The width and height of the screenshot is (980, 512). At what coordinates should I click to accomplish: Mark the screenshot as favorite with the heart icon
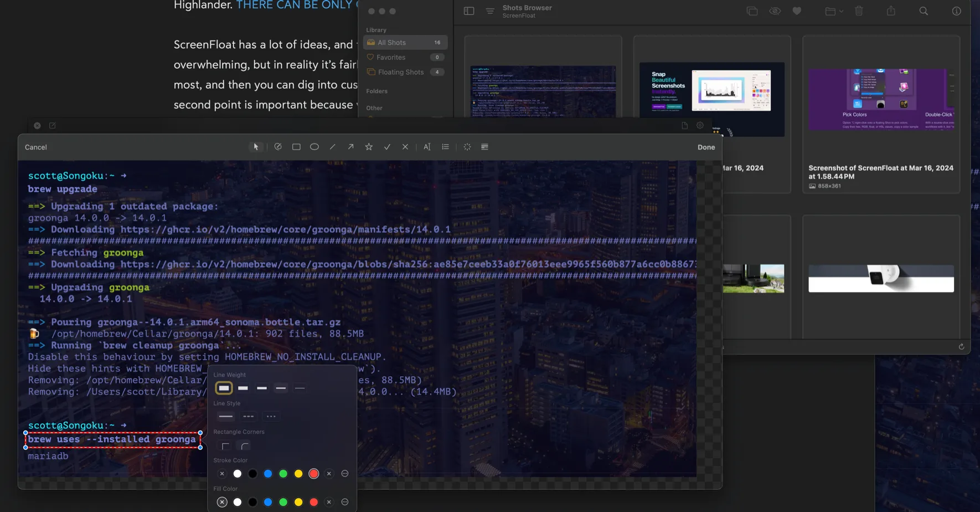796,11
